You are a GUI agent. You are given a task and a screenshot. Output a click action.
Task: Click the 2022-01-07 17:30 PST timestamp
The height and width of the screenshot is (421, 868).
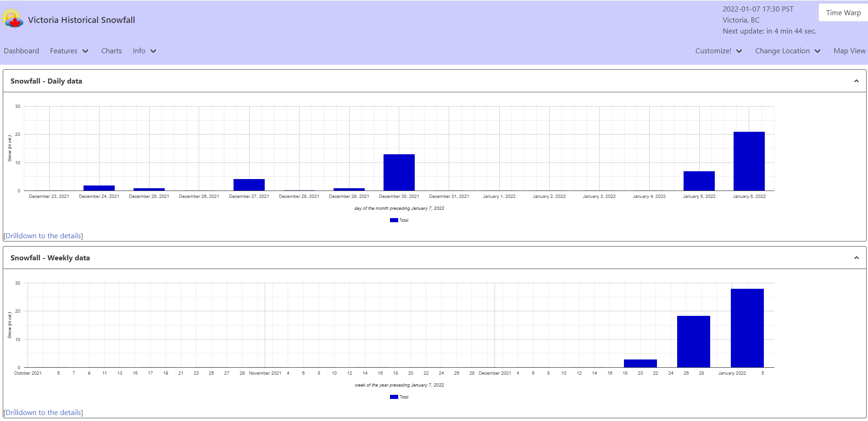[758, 9]
